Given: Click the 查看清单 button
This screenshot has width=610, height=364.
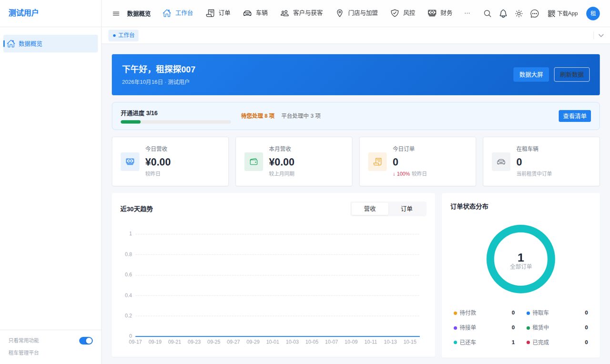Looking at the screenshot, I should tap(575, 116).
